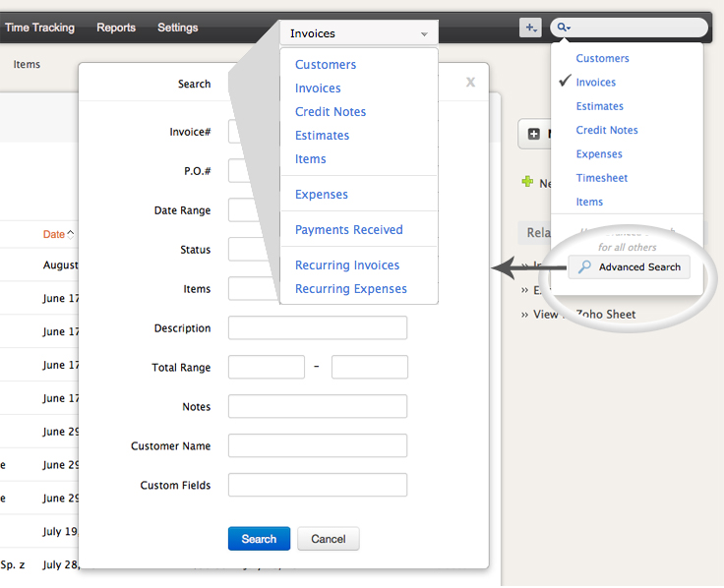The image size is (724, 588).
Task: Choose Credit Notes in the module list
Action: tap(331, 112)
